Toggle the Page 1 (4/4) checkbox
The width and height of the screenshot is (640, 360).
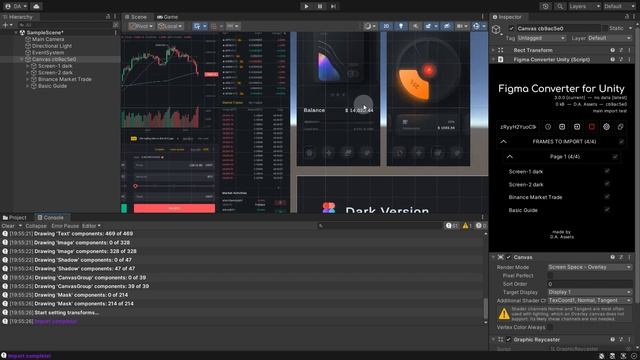(x=615, y=157)
